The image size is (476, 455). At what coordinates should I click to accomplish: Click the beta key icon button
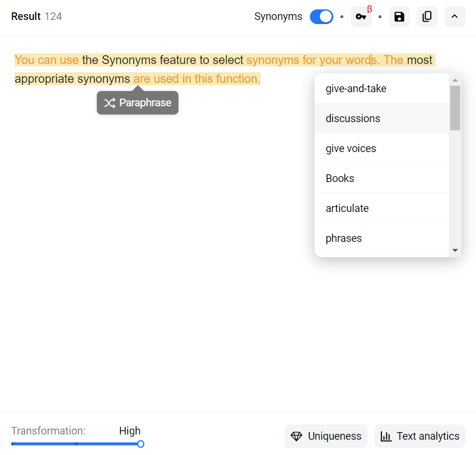361,16
